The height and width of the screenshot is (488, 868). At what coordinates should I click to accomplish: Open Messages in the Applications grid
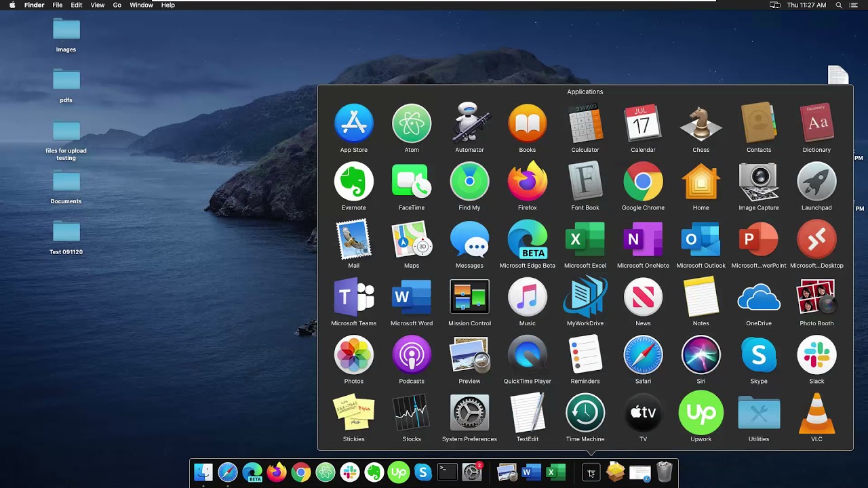tap(469, 239)
